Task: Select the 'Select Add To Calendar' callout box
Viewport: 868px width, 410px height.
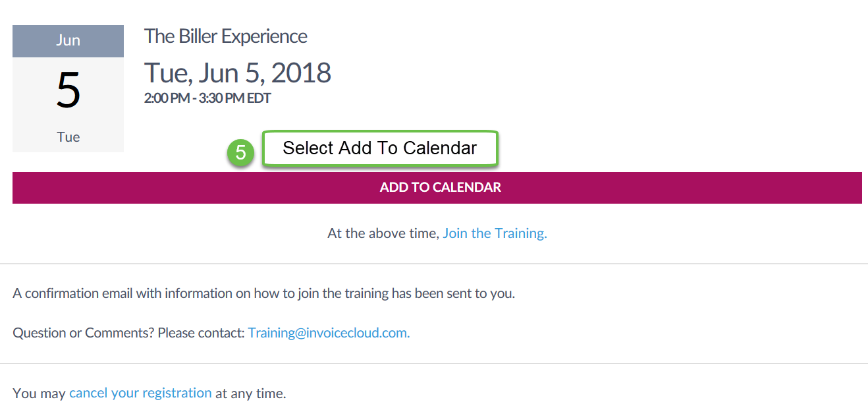Action: [380, 148]
